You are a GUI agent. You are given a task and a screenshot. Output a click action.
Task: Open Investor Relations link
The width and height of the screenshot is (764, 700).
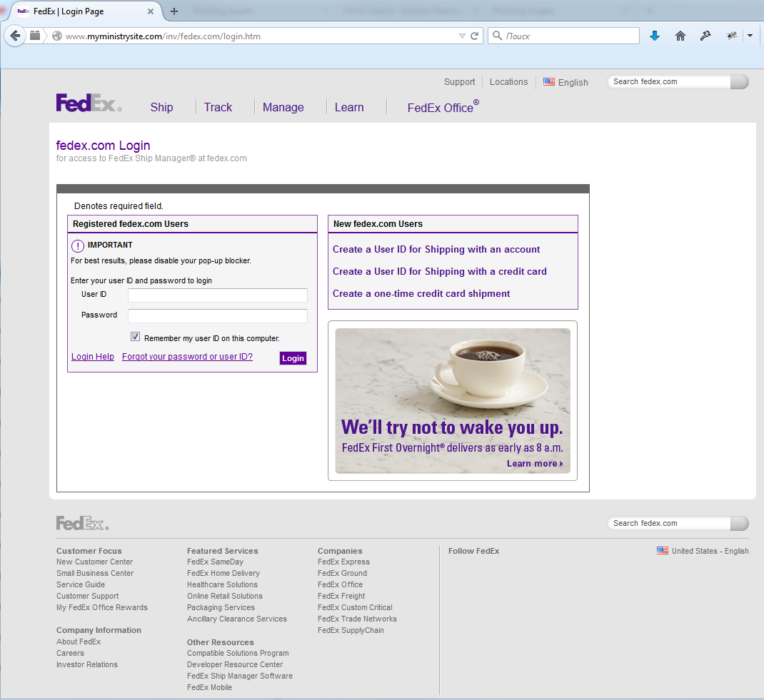point(86,664)
